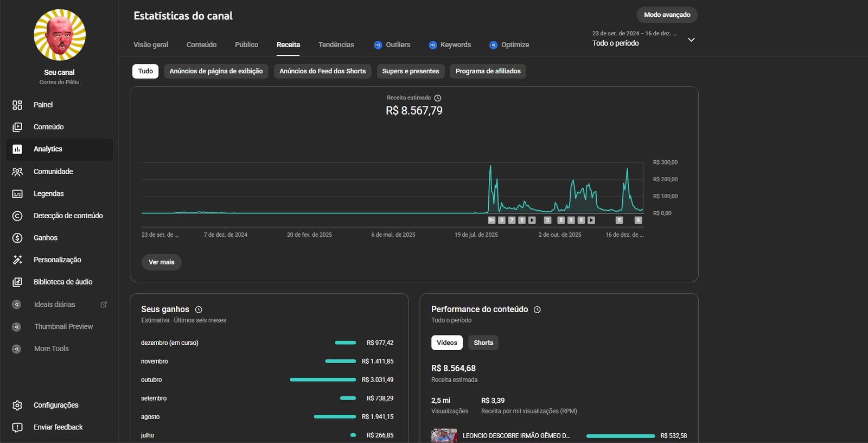Select the Legendas subtitles icon
Screen dimensions: 868x443
[x=17, y=194]
